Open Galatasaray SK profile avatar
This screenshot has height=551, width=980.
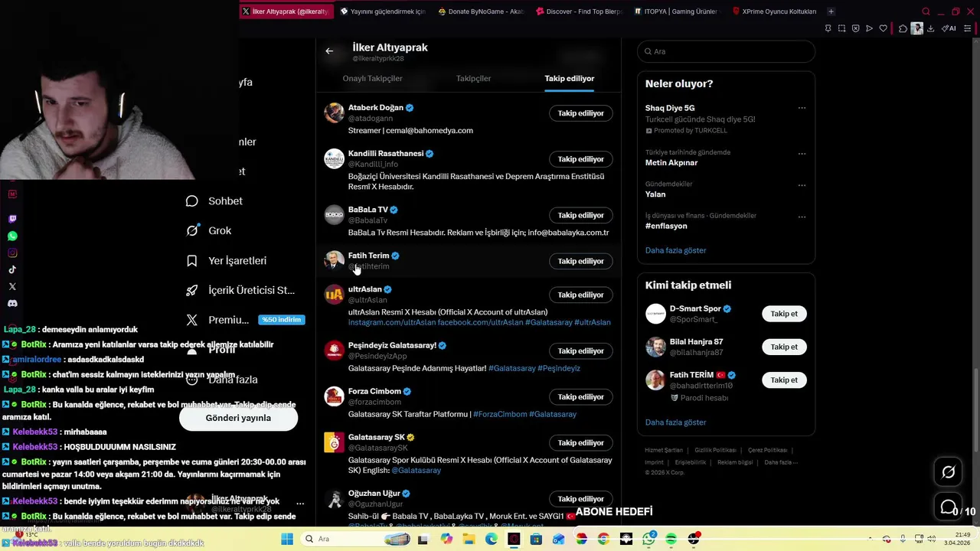335,442
